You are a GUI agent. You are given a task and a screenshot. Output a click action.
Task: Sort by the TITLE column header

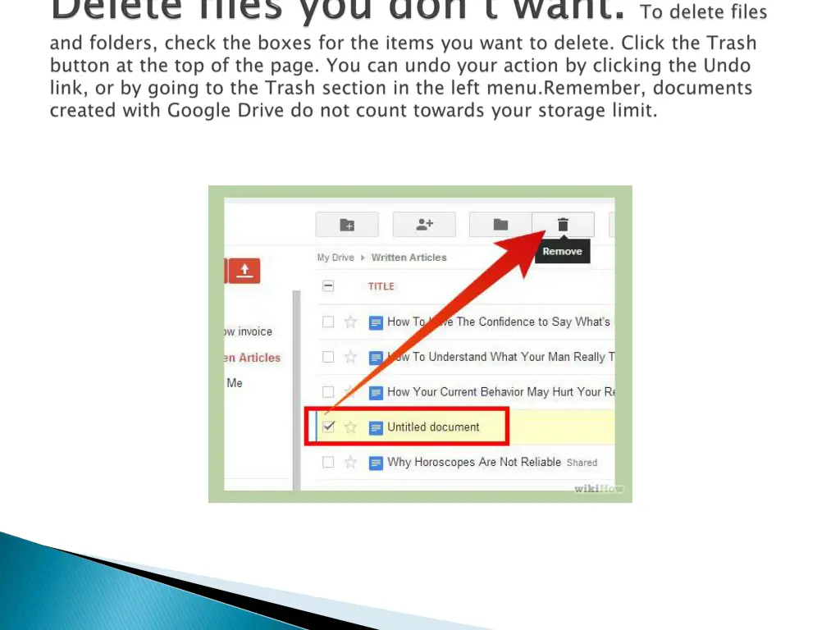click(x=381, y=286)
